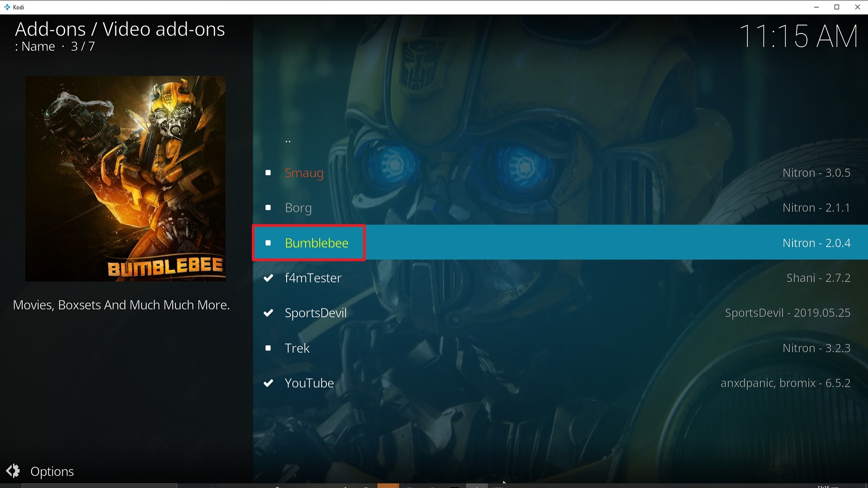Click 'SportsDevil - 2019.05.25' version text
The image size is (868, 488).
pyautogui.click(x=788, y=313)
